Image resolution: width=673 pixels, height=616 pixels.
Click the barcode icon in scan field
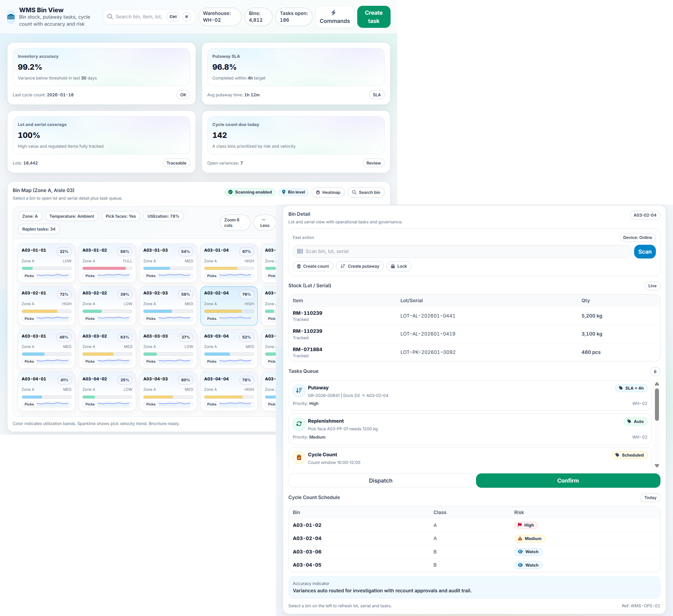coord(300,251)
